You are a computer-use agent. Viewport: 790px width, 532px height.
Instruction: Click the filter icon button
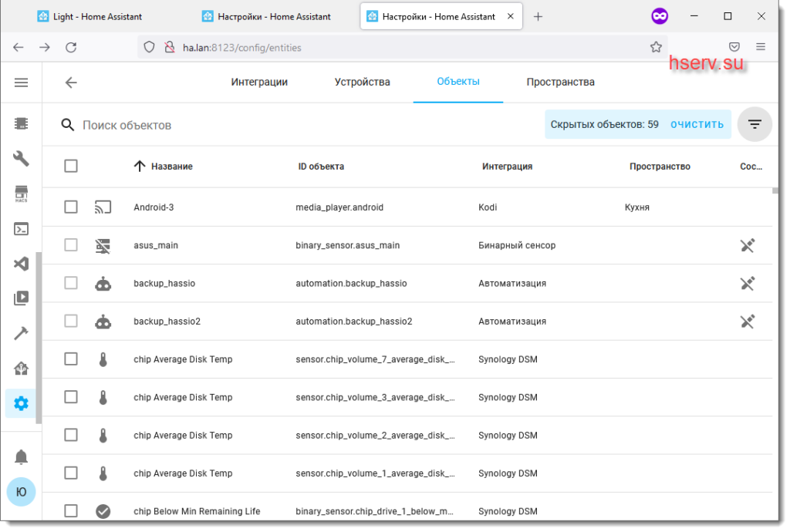[754, 124]
